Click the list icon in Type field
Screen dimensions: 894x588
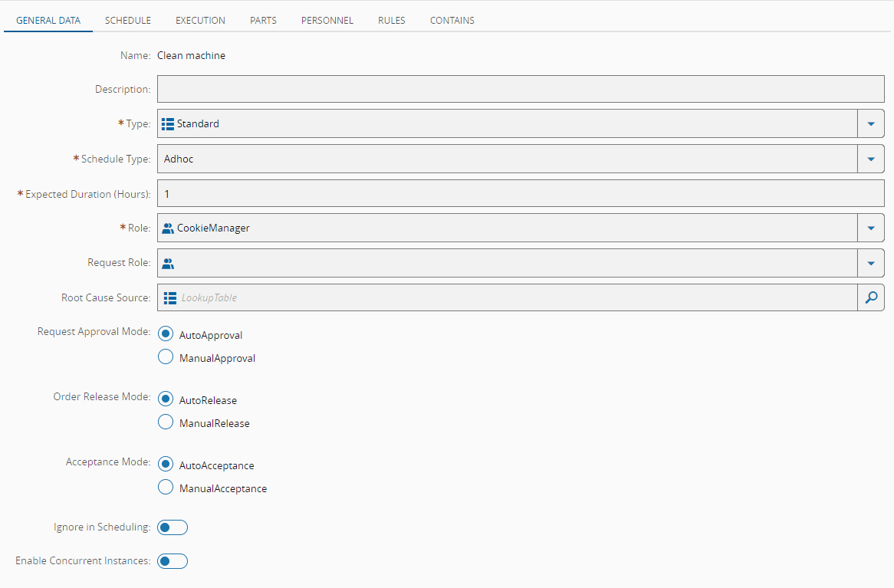coord(168,123)
